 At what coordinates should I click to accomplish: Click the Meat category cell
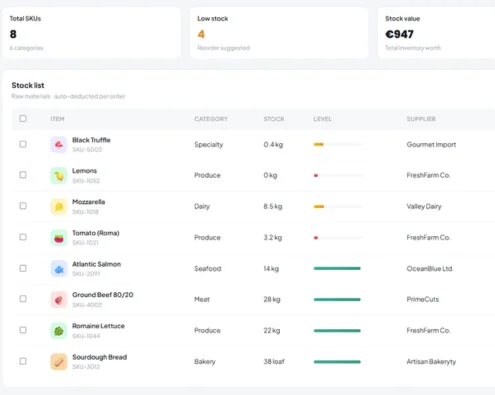tap(202, 299)
